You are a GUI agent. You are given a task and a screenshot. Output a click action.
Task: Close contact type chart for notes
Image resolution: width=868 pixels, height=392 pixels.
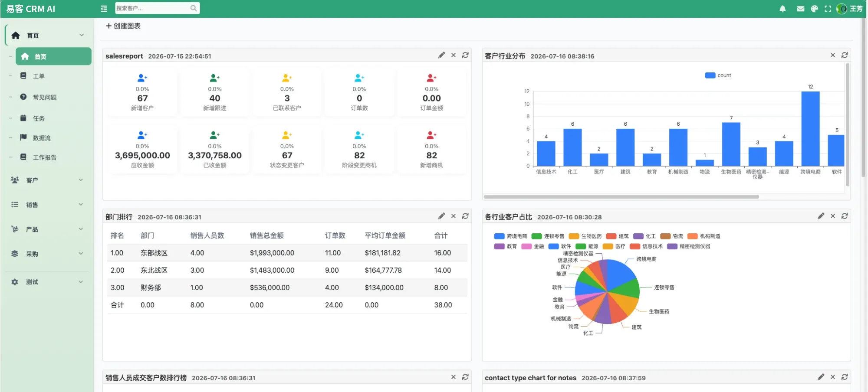(x=833, y=377)
